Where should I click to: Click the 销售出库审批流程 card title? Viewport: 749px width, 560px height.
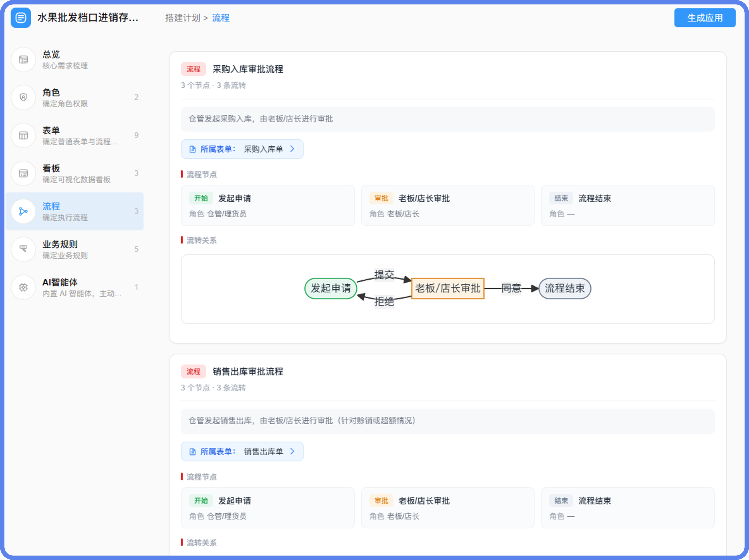pyautogui.click(x=248, y=371)
